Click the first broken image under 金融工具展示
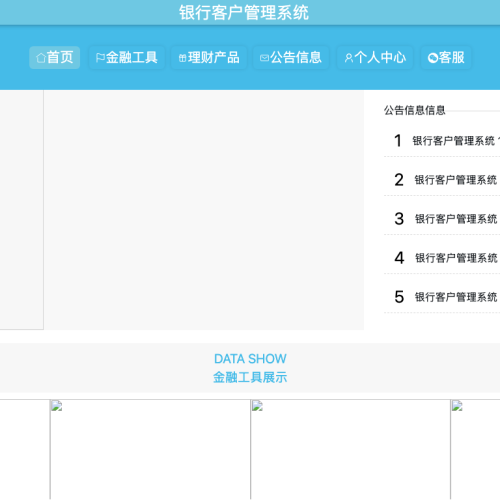Image resolution: width=500 pixels, height=500 pixels. click(x=150, y=449)
